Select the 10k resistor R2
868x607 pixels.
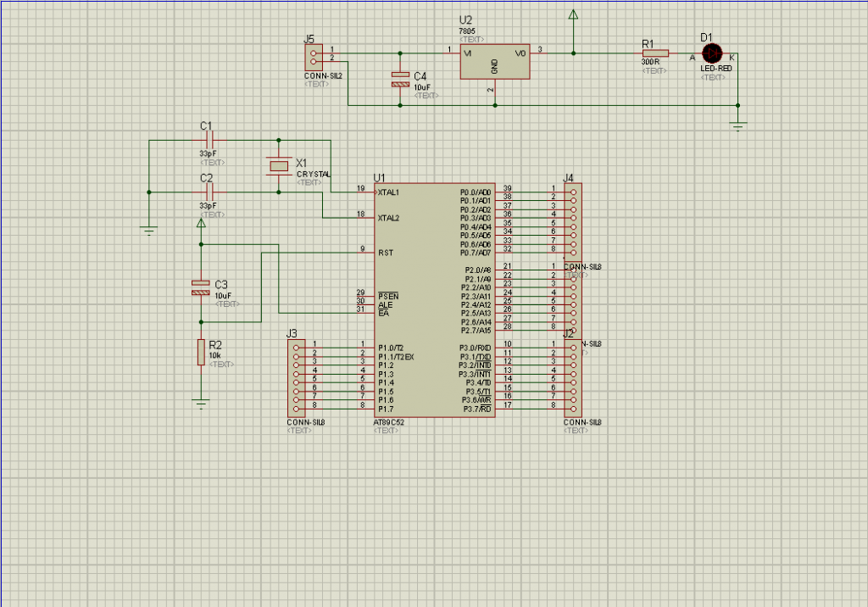tap(201, 351)
